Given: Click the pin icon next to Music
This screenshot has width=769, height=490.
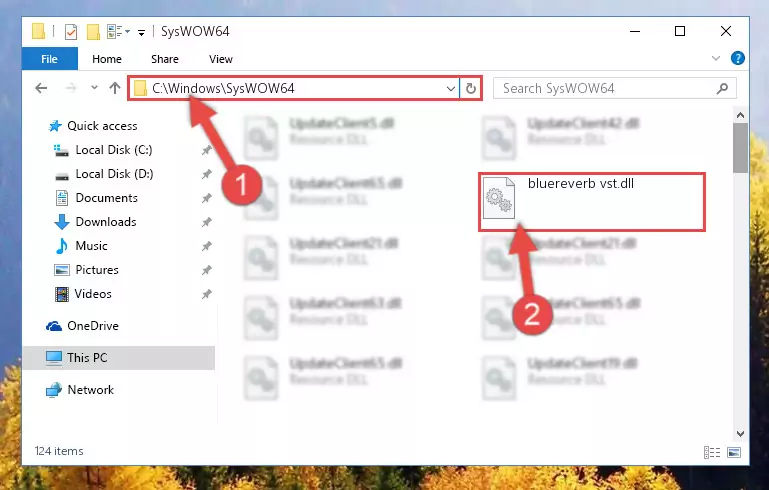Looking at the screenshot, I should 206,246.
